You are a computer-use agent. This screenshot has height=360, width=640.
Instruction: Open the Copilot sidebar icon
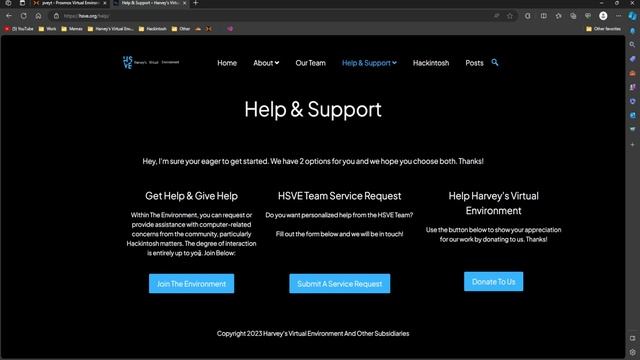click(632, 16)
